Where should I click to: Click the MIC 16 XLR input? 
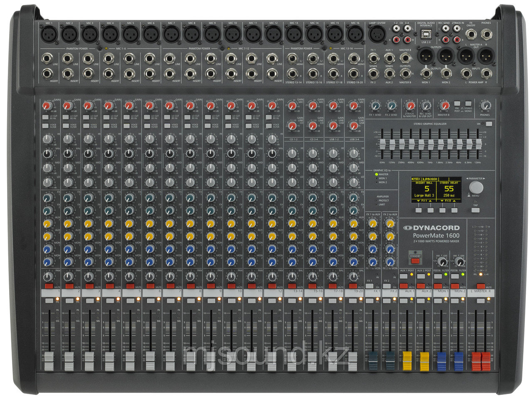(355, 34)
